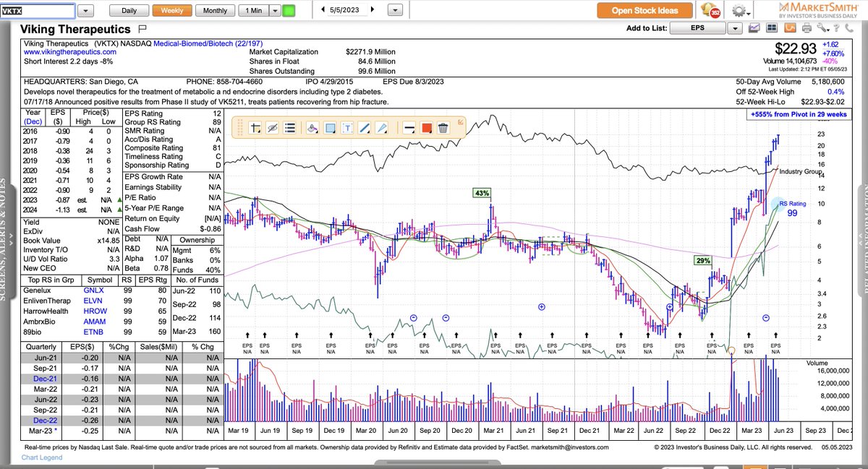
Task: Select the trend line drawing tool
Action: pos(365,128)
